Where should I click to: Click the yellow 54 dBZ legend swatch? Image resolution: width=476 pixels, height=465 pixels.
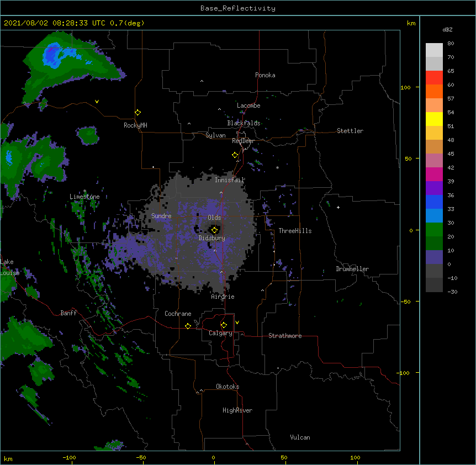point(434,119)
